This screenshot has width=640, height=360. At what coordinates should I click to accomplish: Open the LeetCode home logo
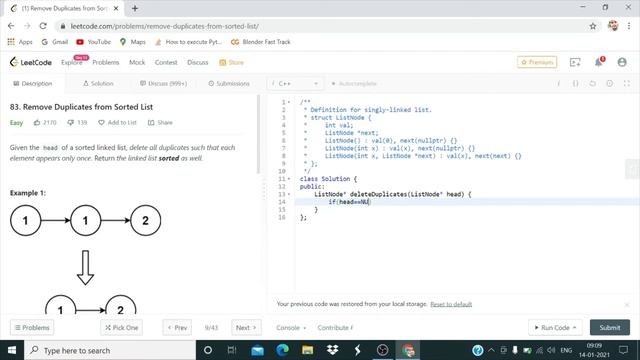[x=31, y=62]
